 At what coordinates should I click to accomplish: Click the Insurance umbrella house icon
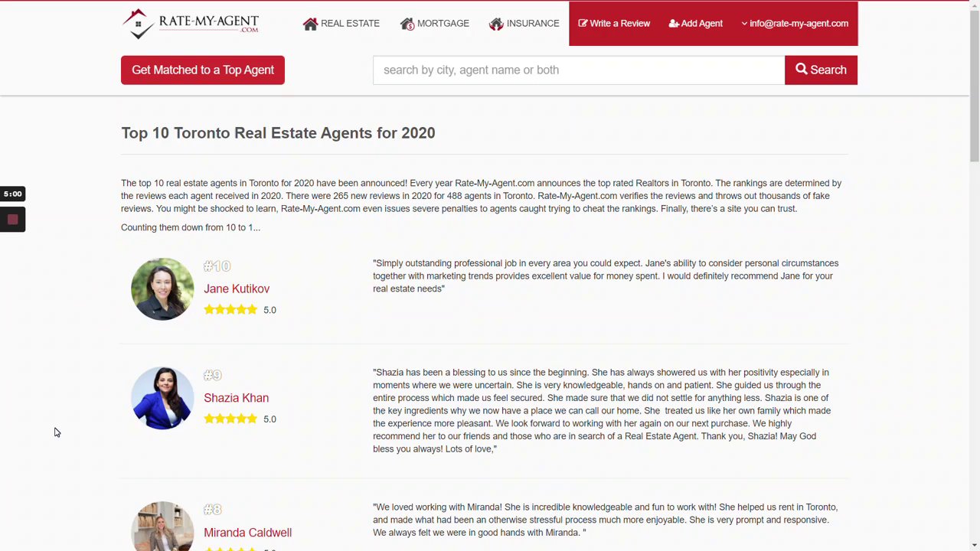[x=496, y=24]
